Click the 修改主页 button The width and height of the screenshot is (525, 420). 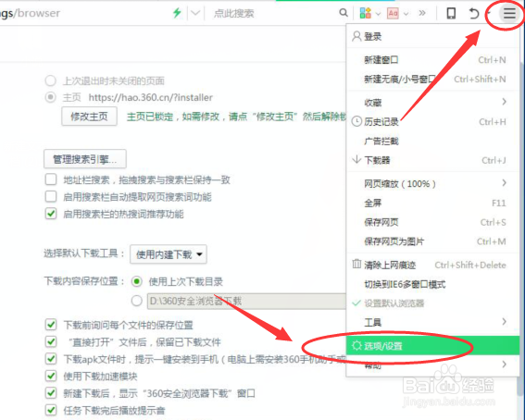pos(90,116)
